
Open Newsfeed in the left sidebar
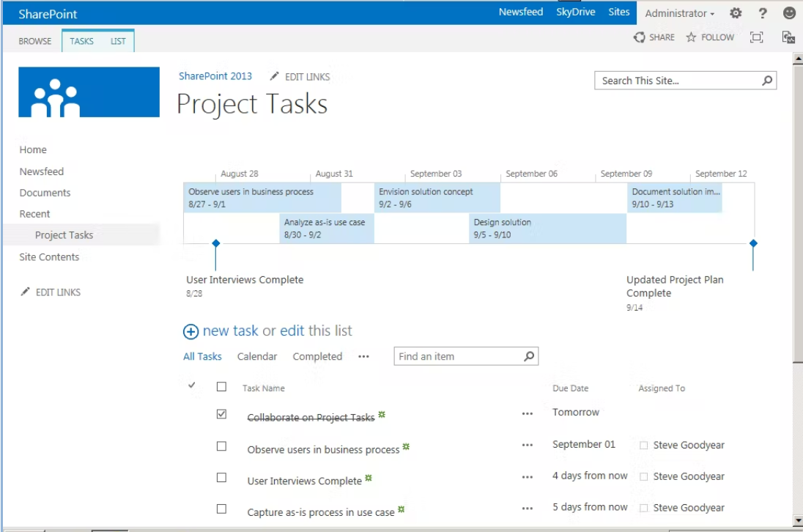click(x=42, y=171)
